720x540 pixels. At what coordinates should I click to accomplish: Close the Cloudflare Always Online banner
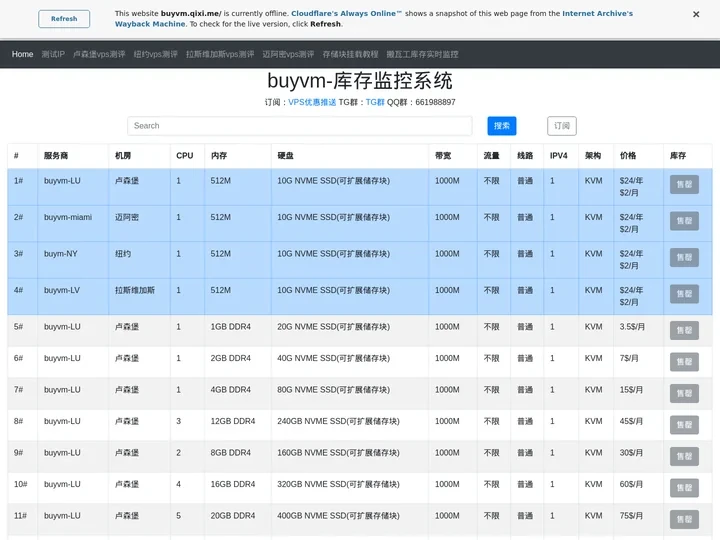[x=696, y=15]
